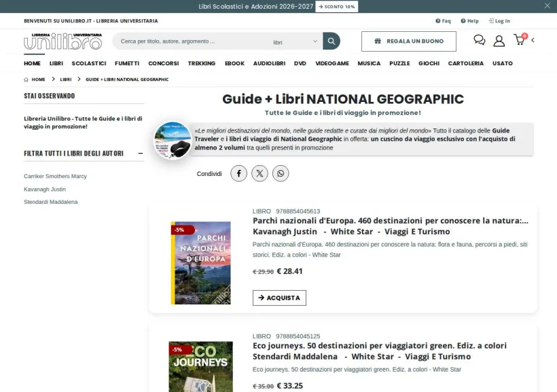Open the LIBRI menu item
557x392 pixels.
(x=56, y=63)
